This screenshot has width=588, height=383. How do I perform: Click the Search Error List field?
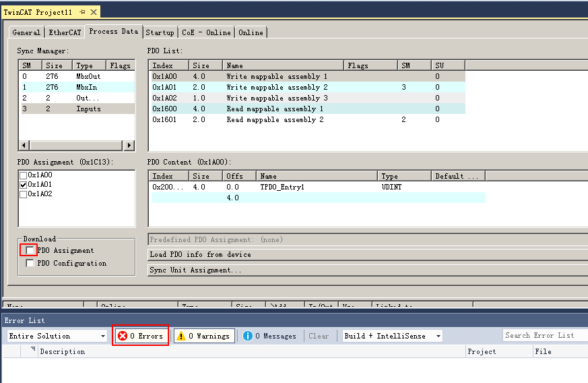(x=543, y=335)
